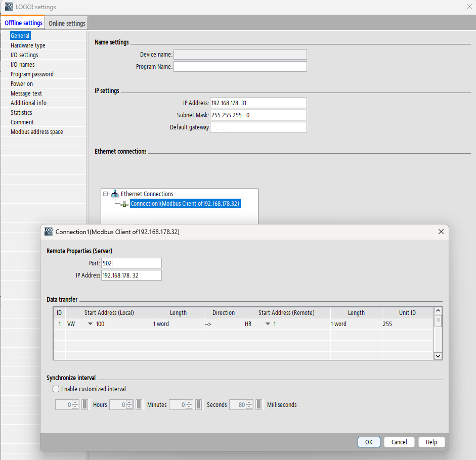The width and height of the screenshot is (476, 460).
Task: Enable customized interval checkbox
Action: pos(56,389)
